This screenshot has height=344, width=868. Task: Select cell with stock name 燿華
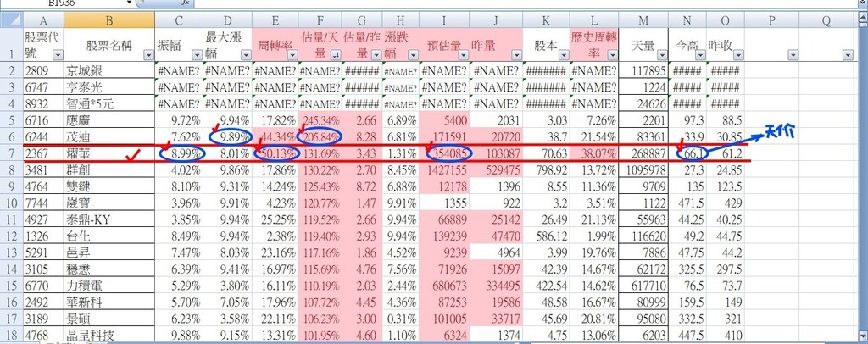(108, 153)
